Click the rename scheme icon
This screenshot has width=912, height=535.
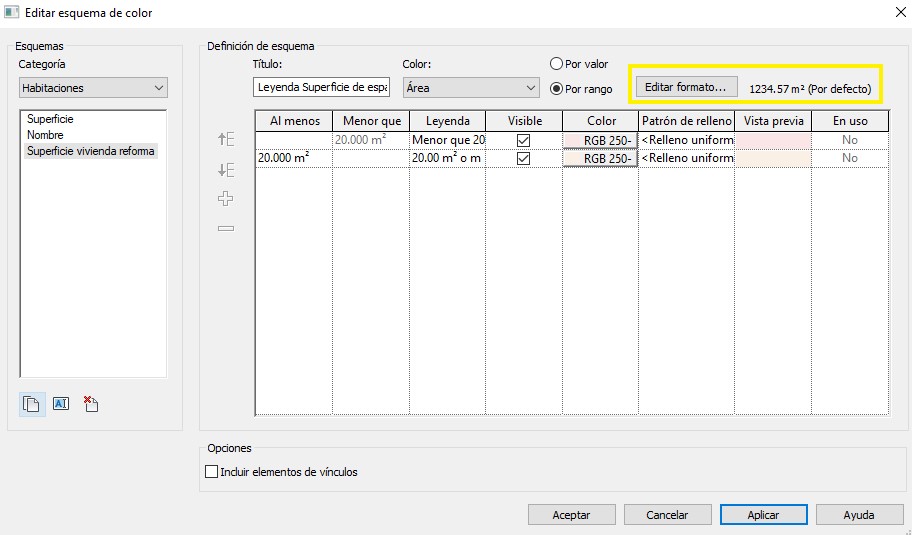(61, 404)
